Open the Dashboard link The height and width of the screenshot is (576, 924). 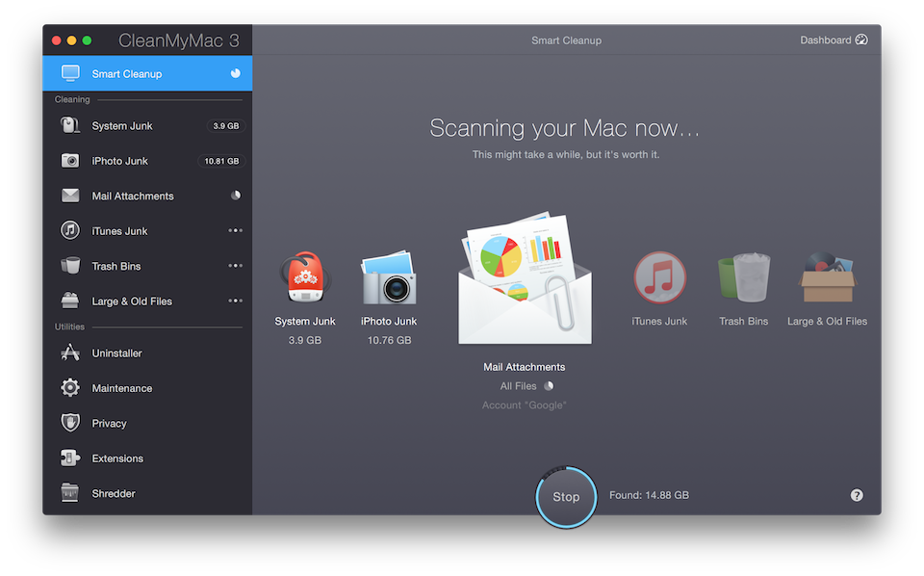(826, 39)
